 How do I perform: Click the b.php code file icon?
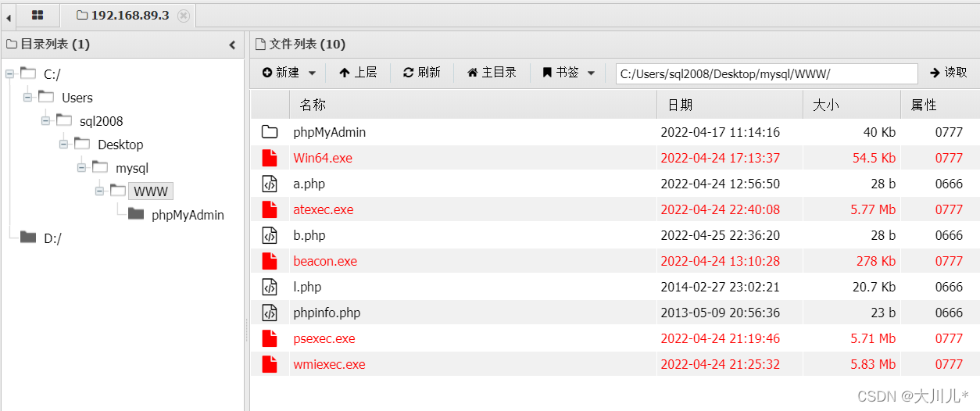tap(270, 235)
